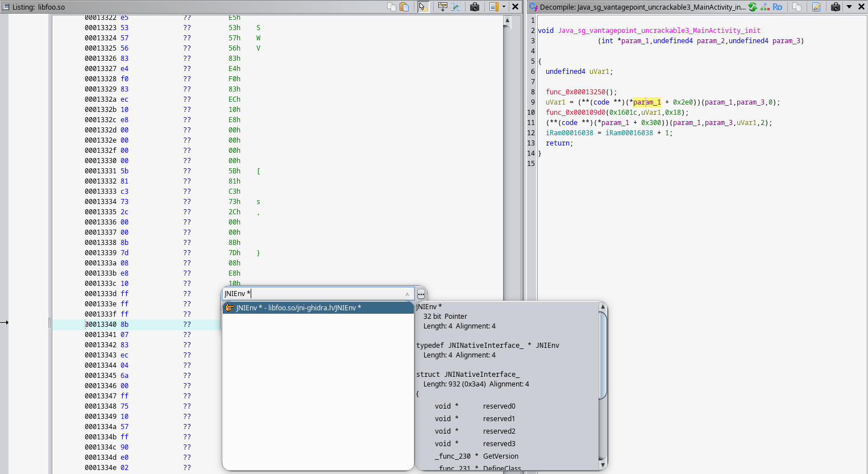The image size is (868, 474).
Task: Click the Paste icon in Listing toolbar
Action: (x=404, y=7)
